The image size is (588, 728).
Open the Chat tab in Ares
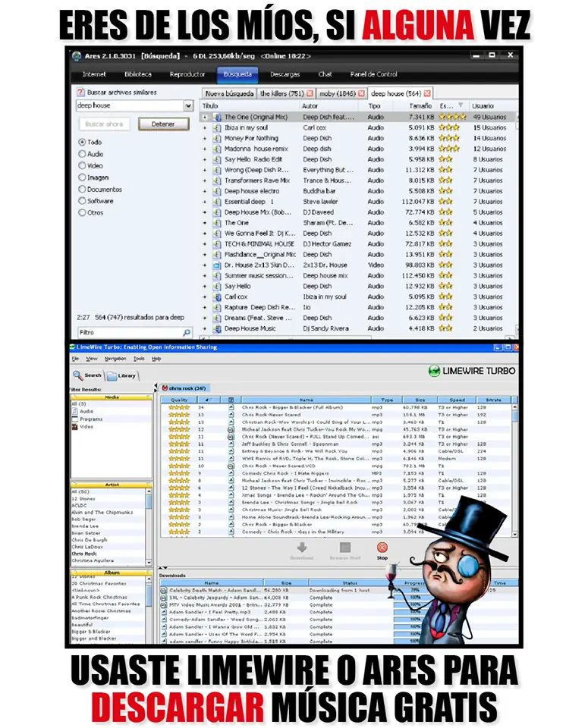pos(325,74)
